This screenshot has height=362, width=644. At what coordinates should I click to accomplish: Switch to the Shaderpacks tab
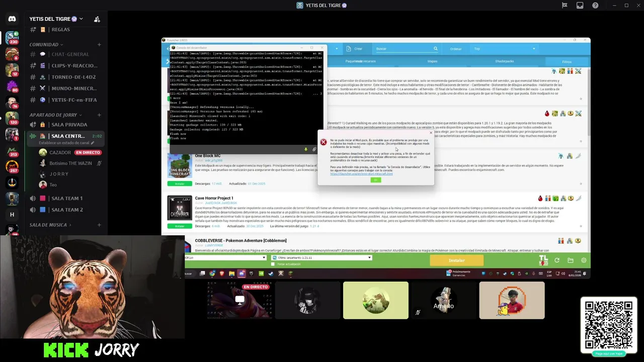[x=504, y=61]
